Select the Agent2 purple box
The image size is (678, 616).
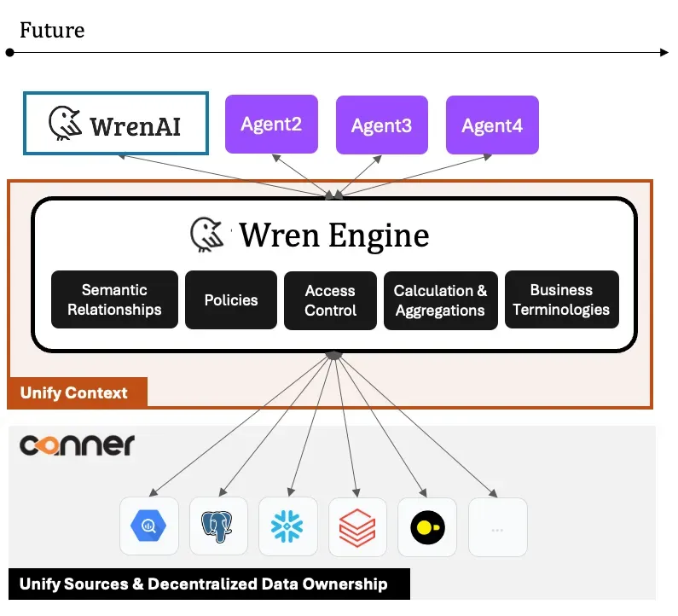pos(270,125)
